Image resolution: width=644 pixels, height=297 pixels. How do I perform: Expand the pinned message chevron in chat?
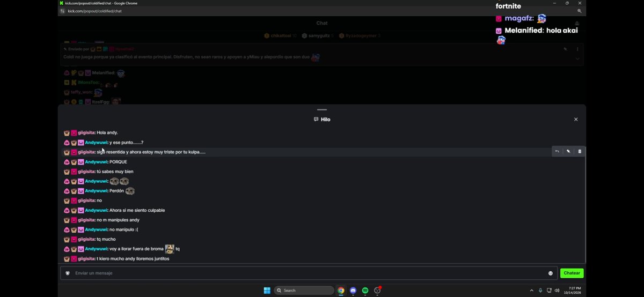(577, 58)
